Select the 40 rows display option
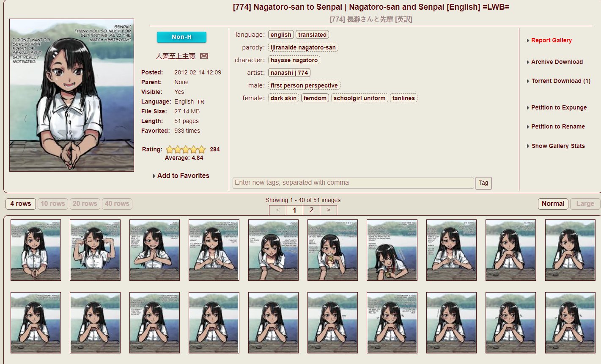The image size is (601, 364). coord(117,204)
